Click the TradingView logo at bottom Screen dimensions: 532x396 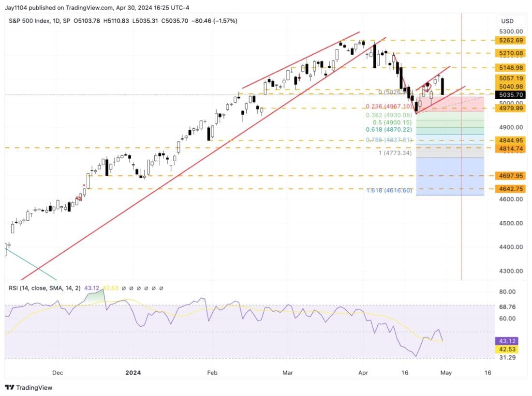coord(29,387)
